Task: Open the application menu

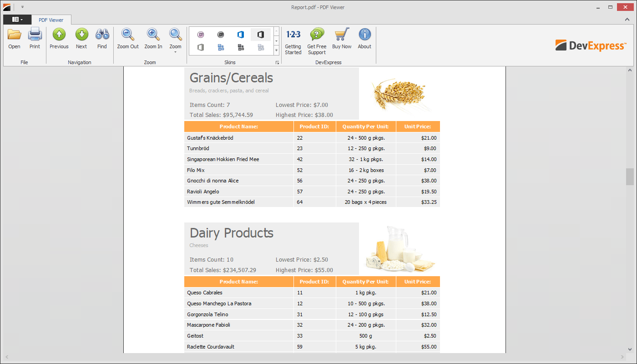Action: click(x=17, y=20)
